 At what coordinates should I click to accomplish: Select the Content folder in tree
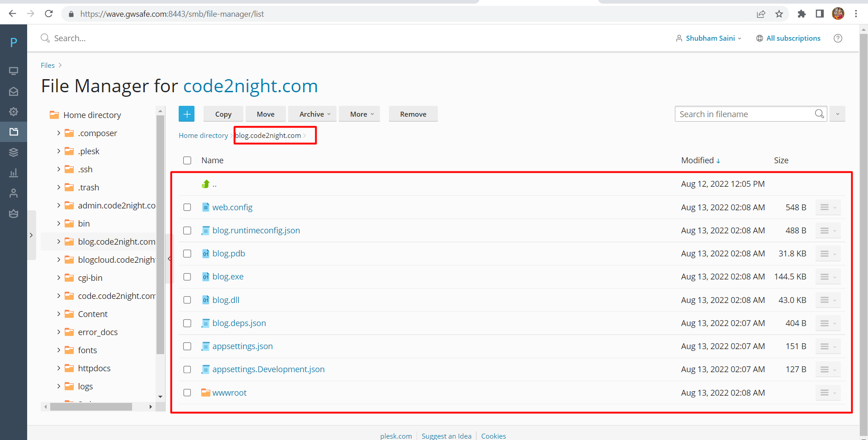tap(93, 314)
